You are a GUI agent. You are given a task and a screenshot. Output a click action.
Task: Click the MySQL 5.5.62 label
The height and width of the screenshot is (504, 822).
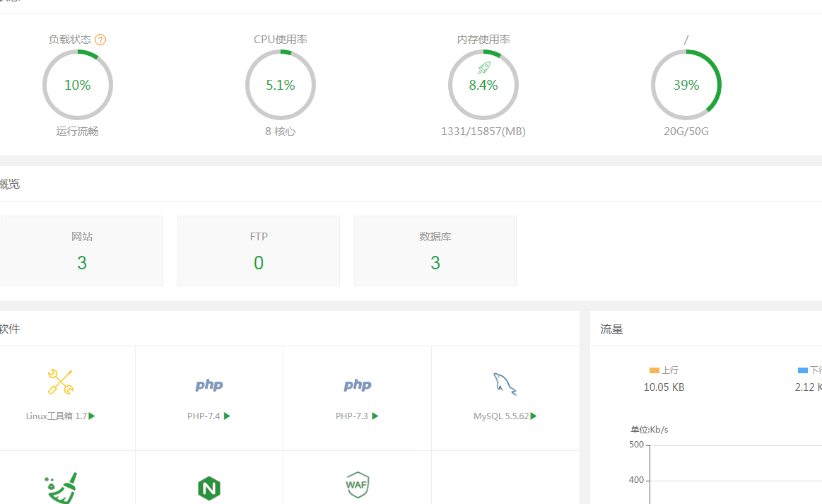[x=501, y=416]
